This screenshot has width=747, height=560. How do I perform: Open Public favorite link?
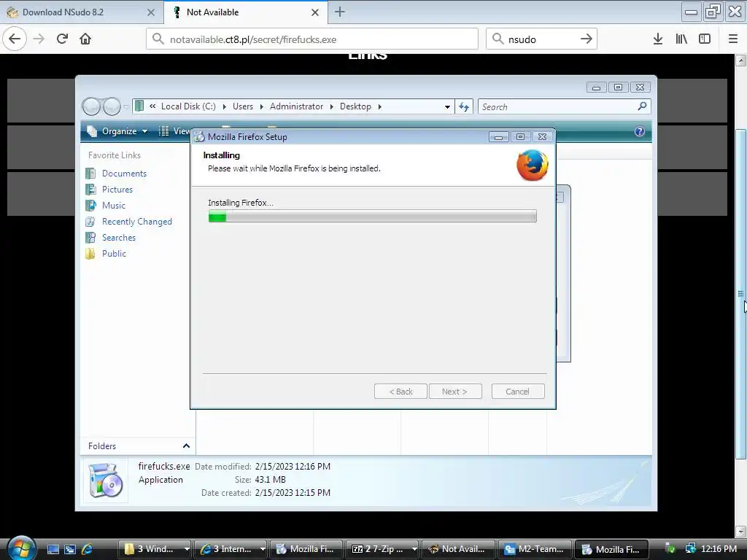pos(114,253)
